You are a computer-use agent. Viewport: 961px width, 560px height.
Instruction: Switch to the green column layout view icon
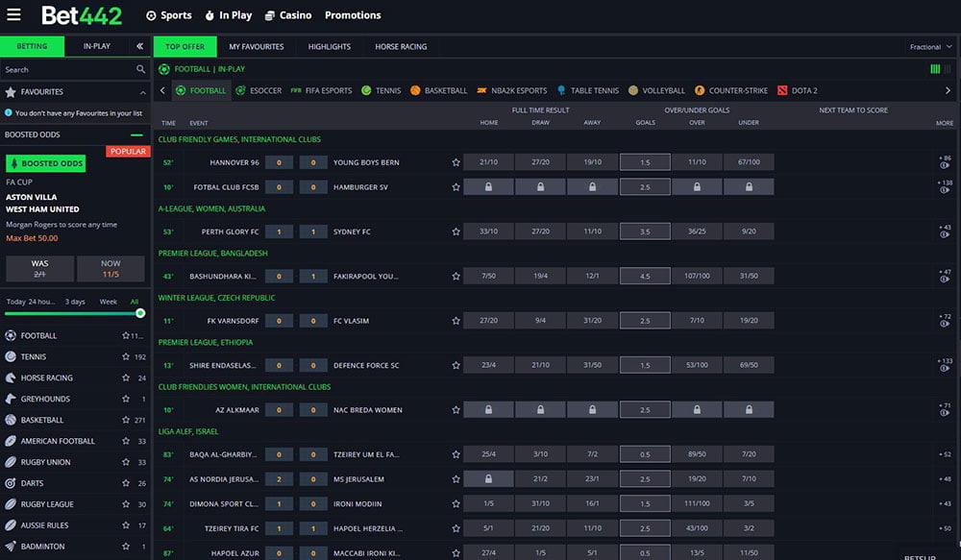point(935,68)
